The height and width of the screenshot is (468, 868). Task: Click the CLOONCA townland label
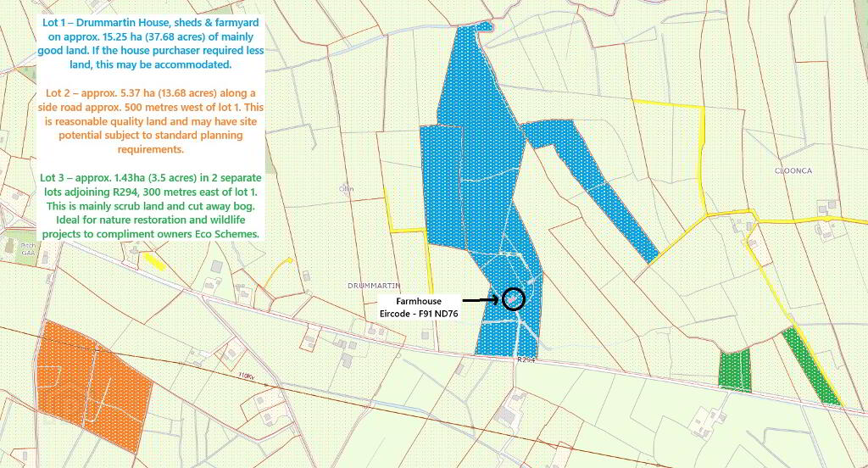(793, 170)
